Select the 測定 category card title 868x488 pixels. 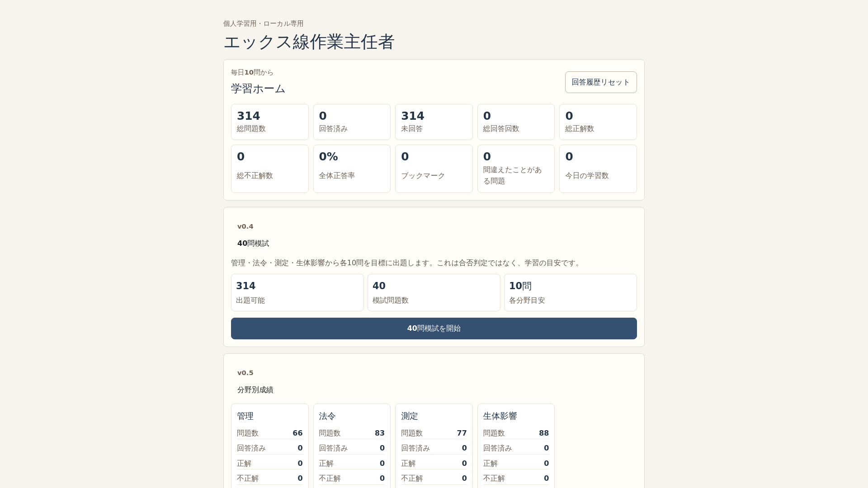click(x=410, y=416)
